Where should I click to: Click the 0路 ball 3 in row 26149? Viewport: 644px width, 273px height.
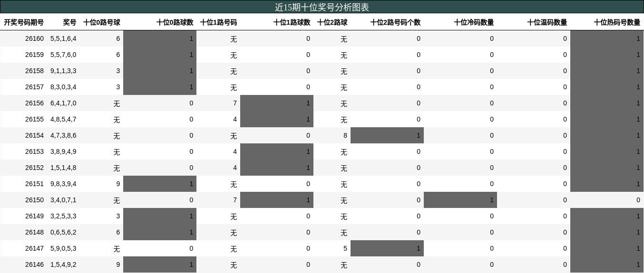pos(118,216)
